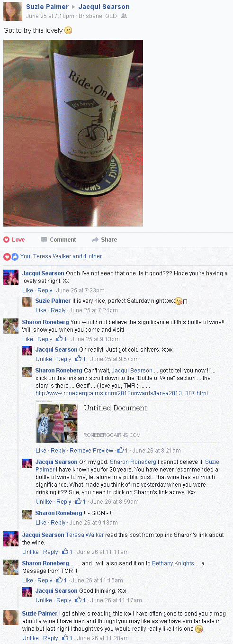Like Jacqui Searson's first comment
The image size is (233, 644).
coord(27,290)
